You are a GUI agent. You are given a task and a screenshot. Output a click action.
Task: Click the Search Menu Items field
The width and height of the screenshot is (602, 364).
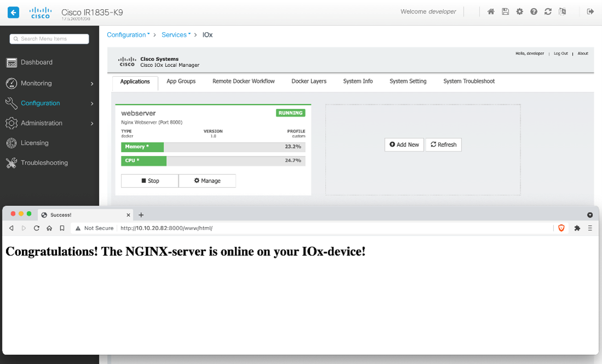[x=49, y=39]
